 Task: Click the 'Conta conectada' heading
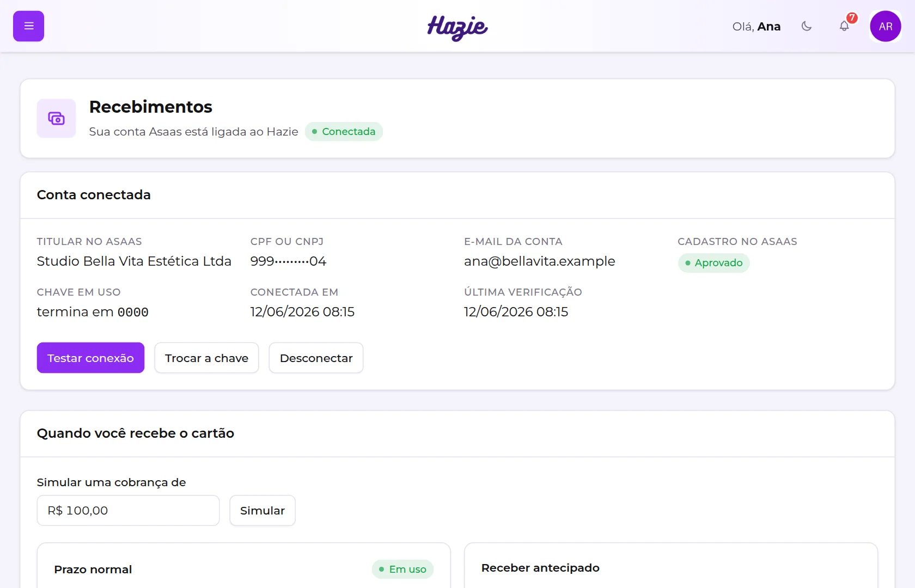point(94,195)
